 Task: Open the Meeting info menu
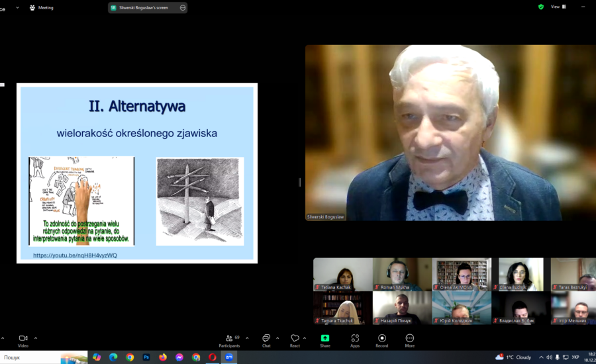pos(42,7)
